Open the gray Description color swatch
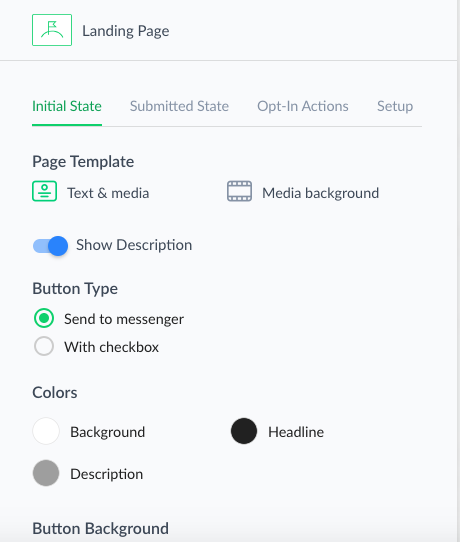The height and width of the screenshot is (542, 460). 46,473
